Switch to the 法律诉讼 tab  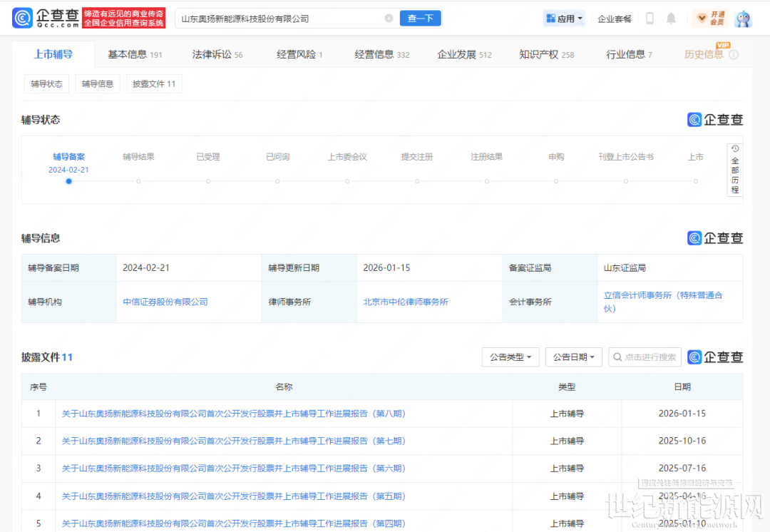(217, 54)
